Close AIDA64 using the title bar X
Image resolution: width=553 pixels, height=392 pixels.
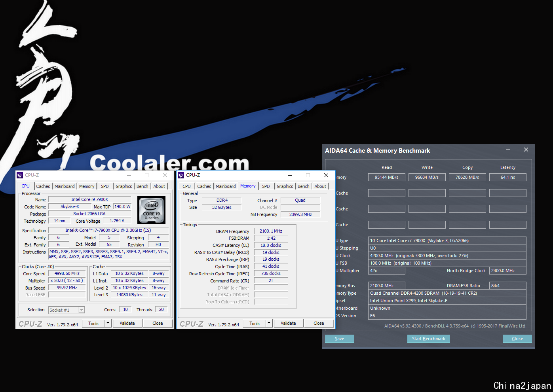[526, 150]
